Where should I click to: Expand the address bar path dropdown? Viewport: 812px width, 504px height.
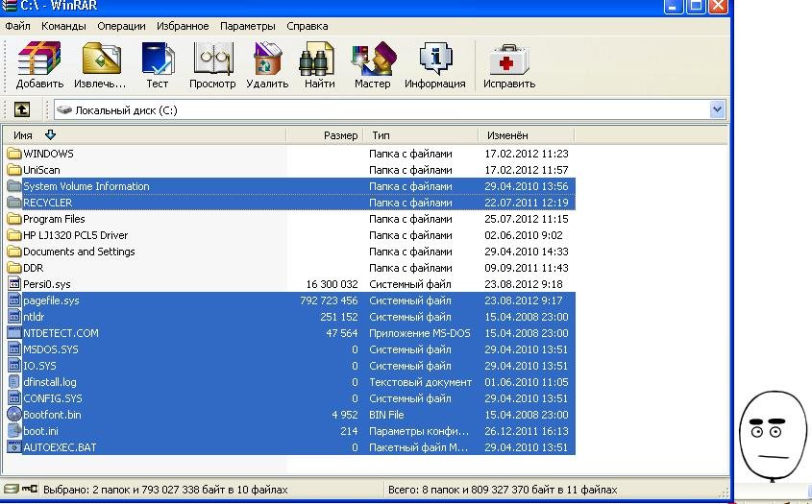717,109
